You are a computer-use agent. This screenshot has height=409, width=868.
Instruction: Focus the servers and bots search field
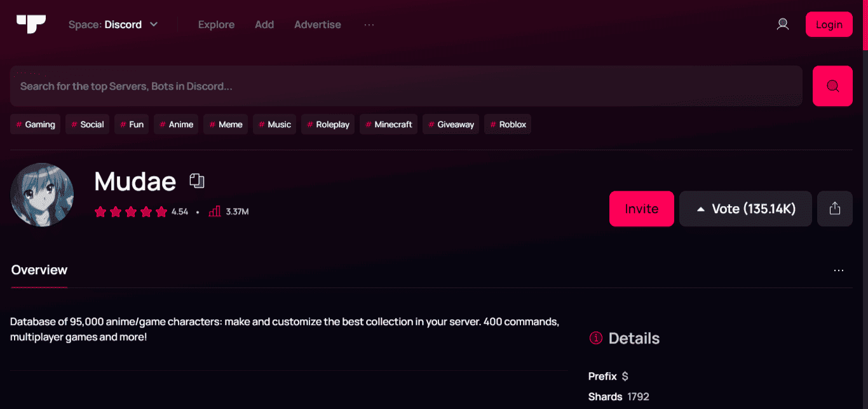click(406, 86)
